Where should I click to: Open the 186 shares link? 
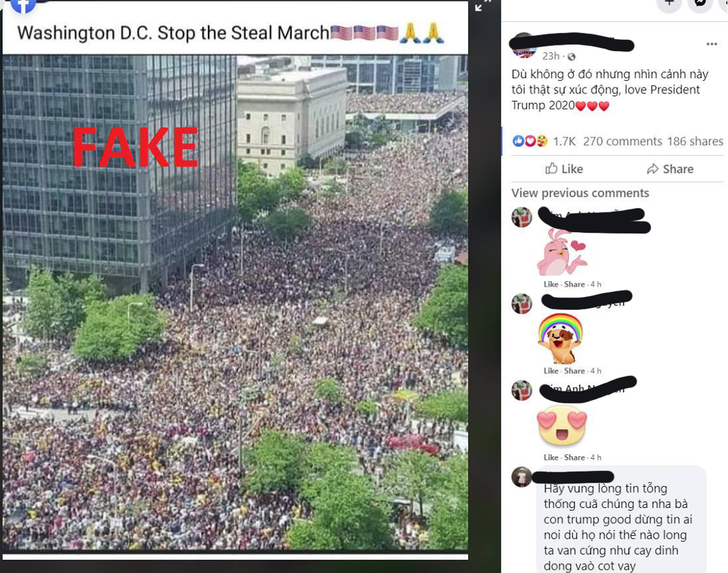point(695,141)
